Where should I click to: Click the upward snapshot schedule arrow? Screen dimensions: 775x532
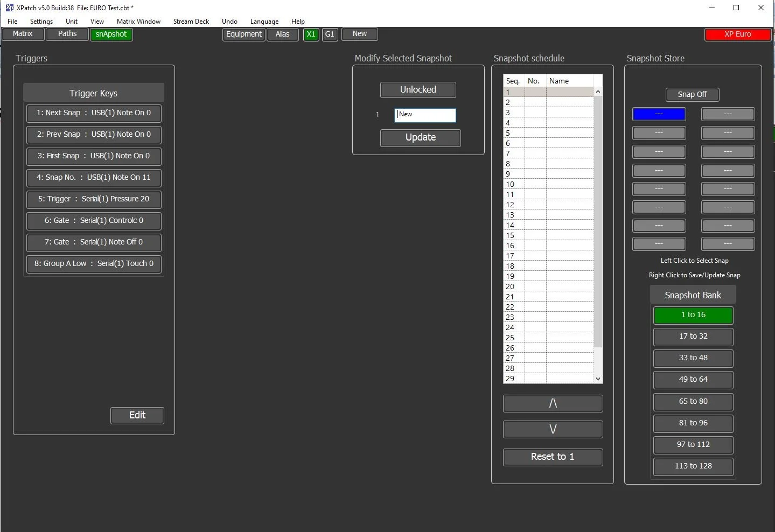click(552, 403)
